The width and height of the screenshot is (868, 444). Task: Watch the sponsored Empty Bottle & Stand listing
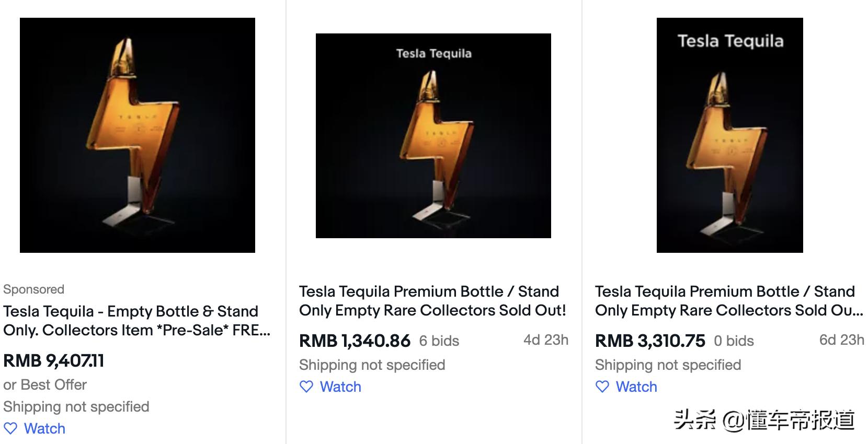(44, 428)
